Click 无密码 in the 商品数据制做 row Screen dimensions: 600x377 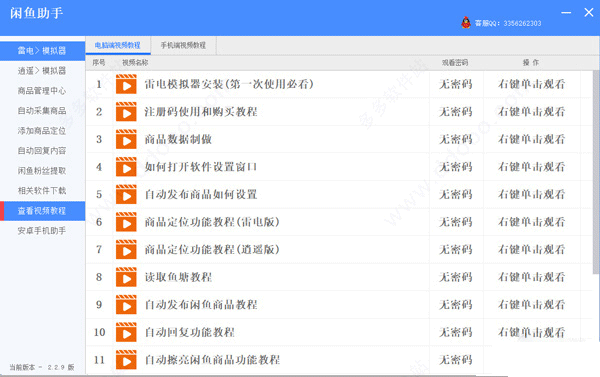tap(455, 139)
